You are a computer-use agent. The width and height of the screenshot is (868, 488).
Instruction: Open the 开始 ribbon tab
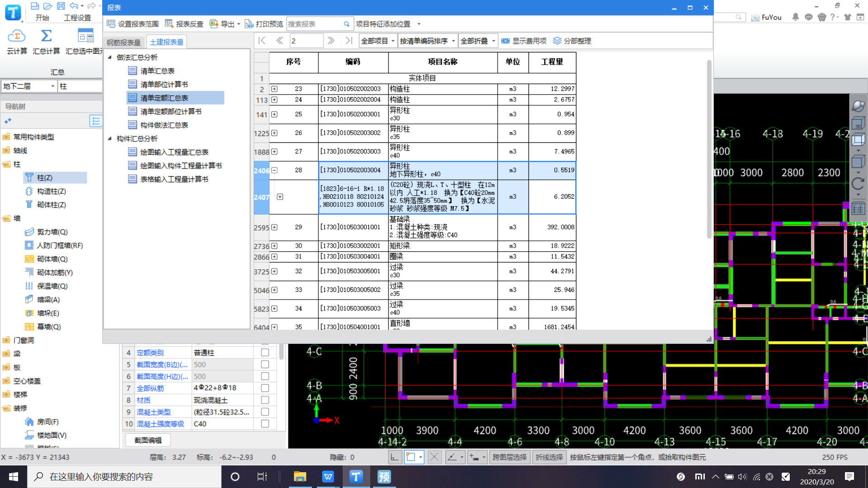(42, 18)
